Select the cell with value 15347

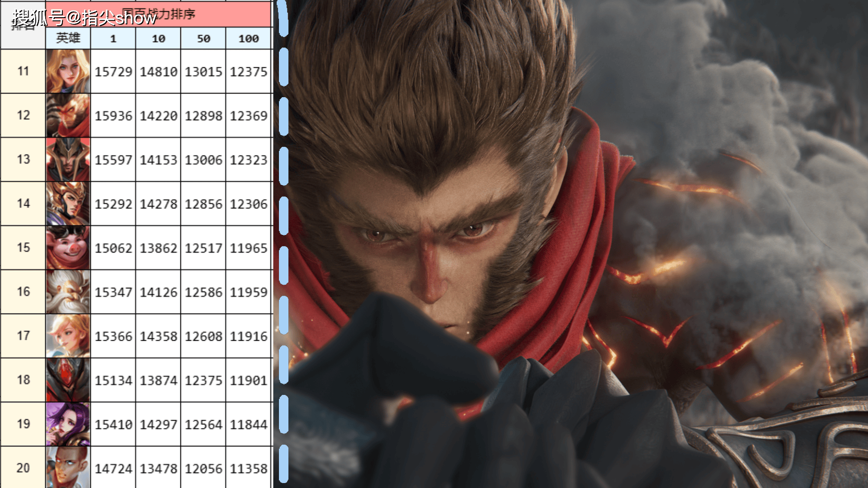[113, 292]
